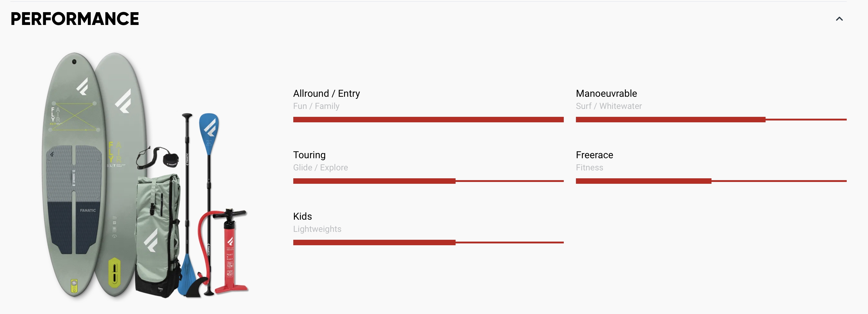Click the green backpack image
868x314 pixels.
158,235
